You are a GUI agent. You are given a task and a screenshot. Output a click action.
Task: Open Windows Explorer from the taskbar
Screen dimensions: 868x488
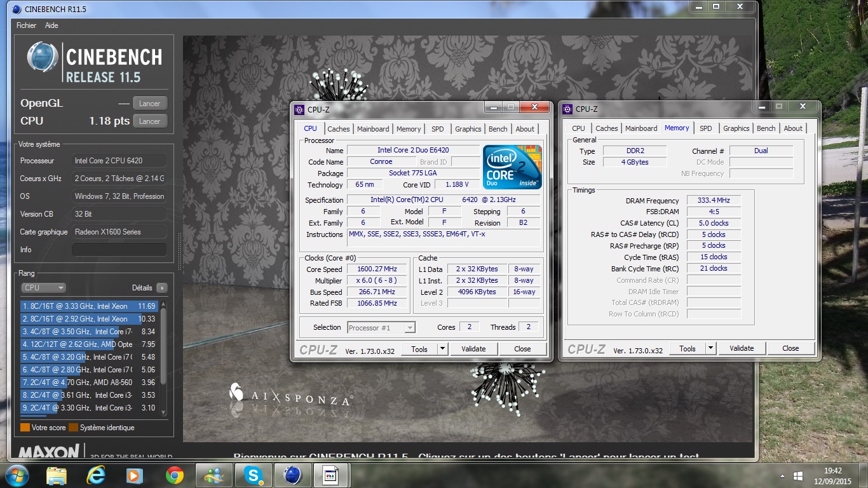pyautogui.click(x=57, y=475)
